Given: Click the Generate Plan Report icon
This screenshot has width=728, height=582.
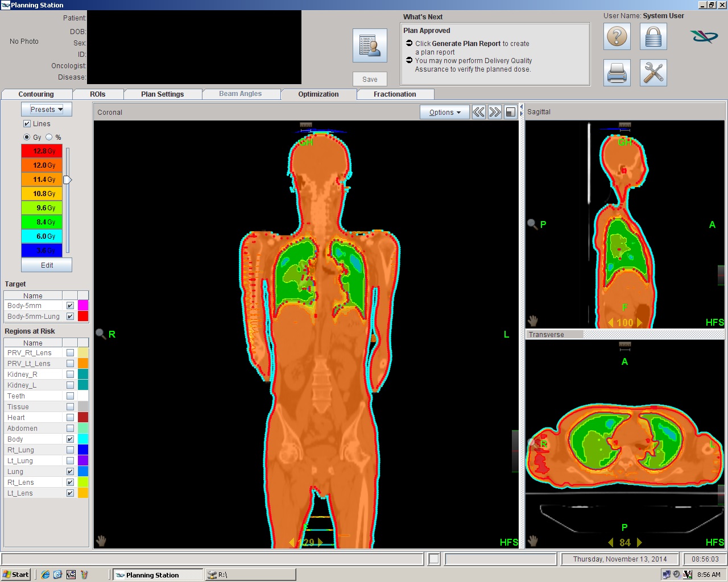Looking at the screenshot, I should click(x=370, y=45).
